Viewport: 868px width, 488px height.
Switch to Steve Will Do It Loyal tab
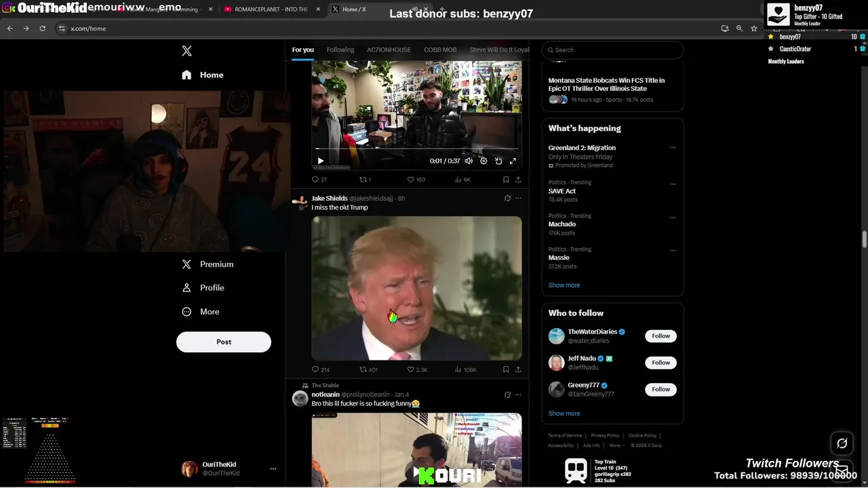[500, 49]
